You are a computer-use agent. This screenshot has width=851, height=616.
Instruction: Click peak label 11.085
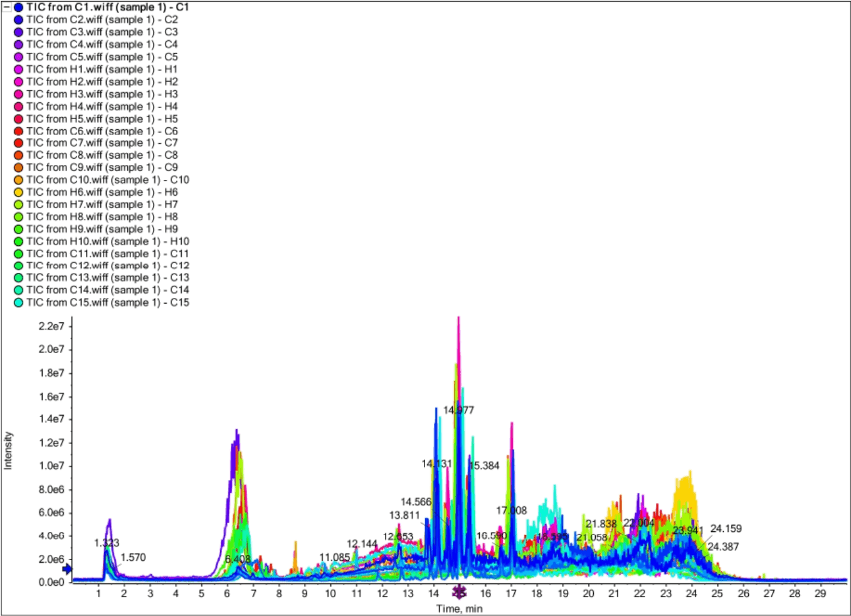click(x=335, y=558)
